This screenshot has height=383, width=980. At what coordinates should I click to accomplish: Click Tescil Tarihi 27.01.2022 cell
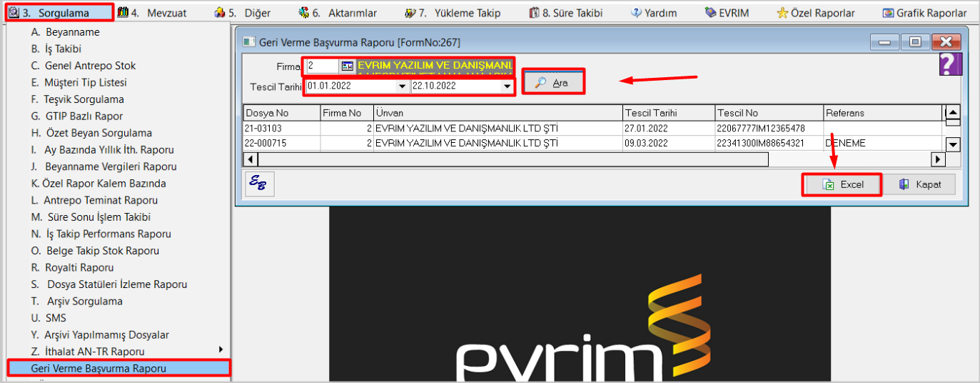(670, 128)
